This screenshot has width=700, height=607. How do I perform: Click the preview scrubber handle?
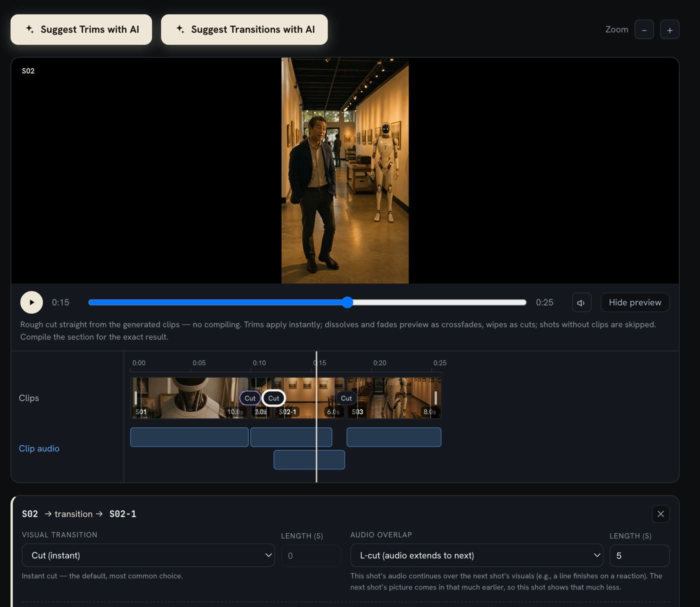coord(347,302)
